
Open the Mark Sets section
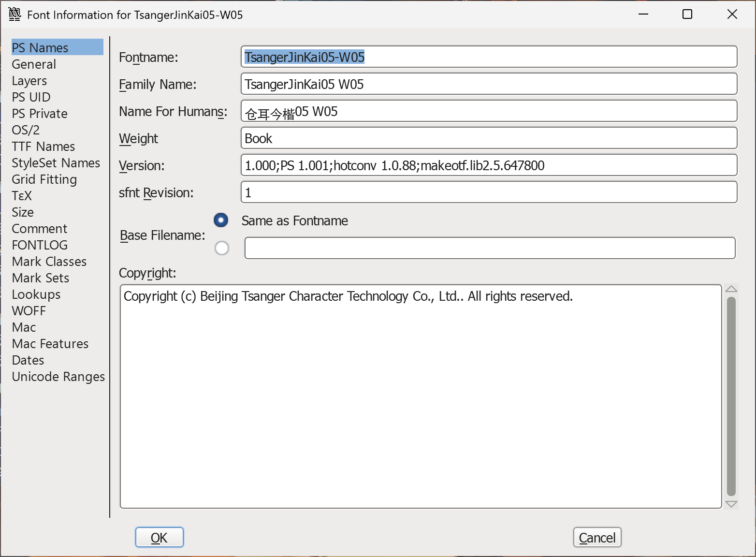(41, 278)
